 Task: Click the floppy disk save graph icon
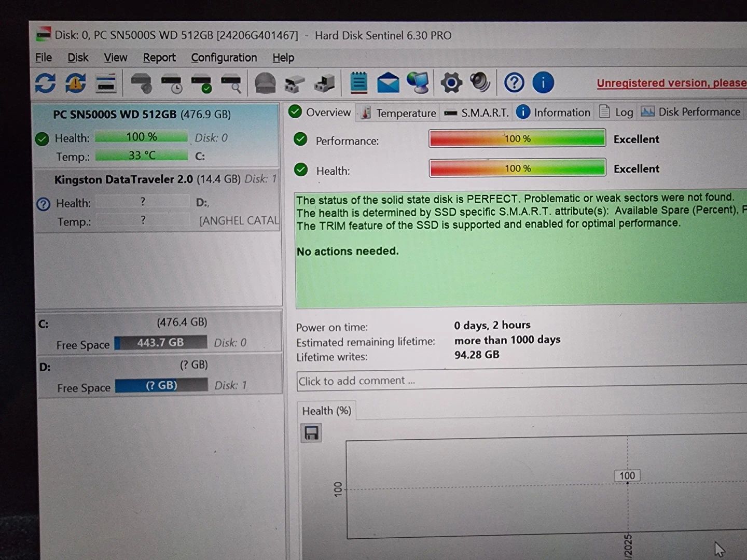coord(311,433)
